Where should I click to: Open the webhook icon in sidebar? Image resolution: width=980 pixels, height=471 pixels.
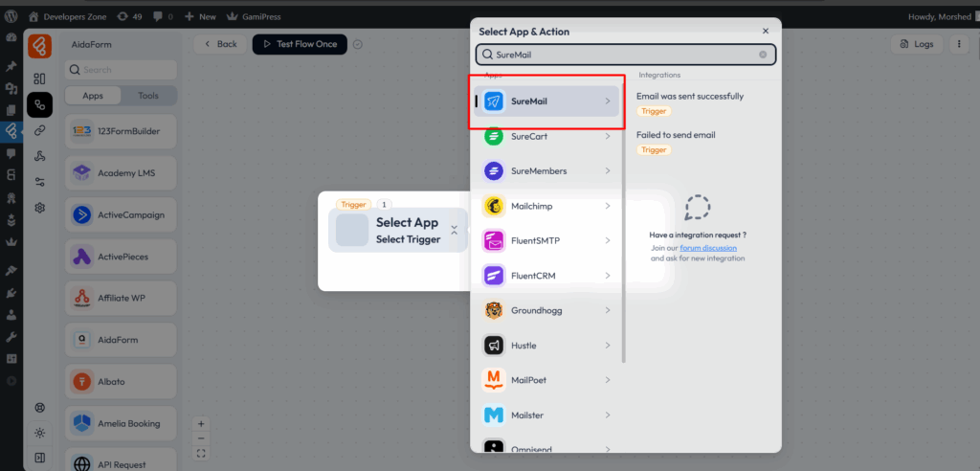coord(40,156)
